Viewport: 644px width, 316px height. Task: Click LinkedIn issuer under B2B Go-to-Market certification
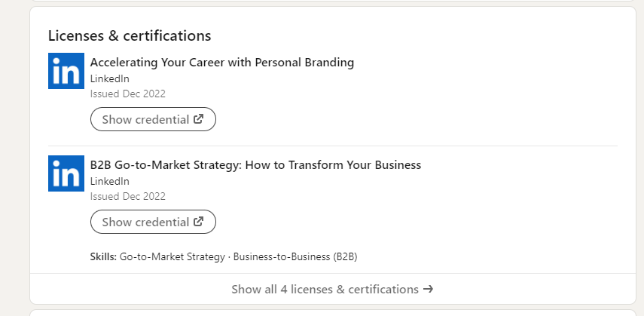tap(110, 181)
